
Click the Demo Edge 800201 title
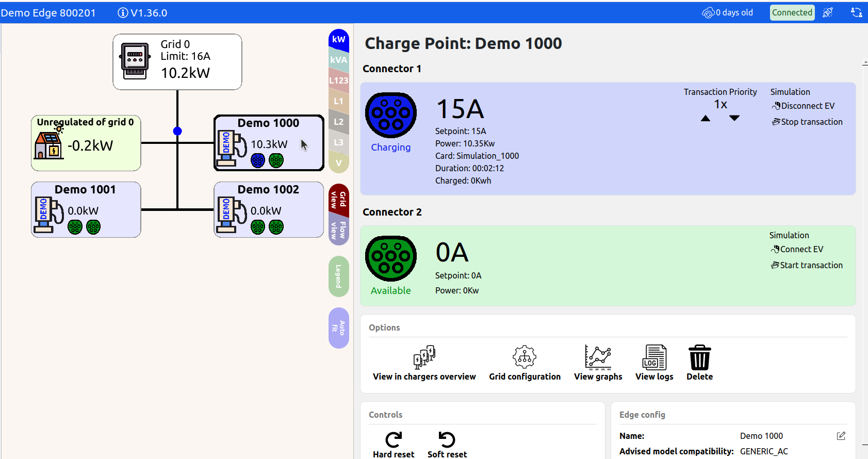pyautogui.click(x=48, y=13)
